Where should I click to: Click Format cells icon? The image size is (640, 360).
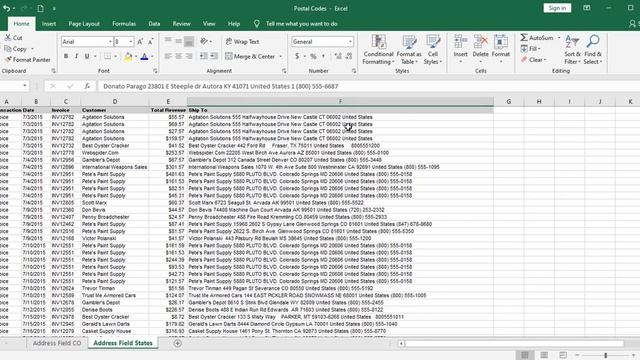coord(501,42)
